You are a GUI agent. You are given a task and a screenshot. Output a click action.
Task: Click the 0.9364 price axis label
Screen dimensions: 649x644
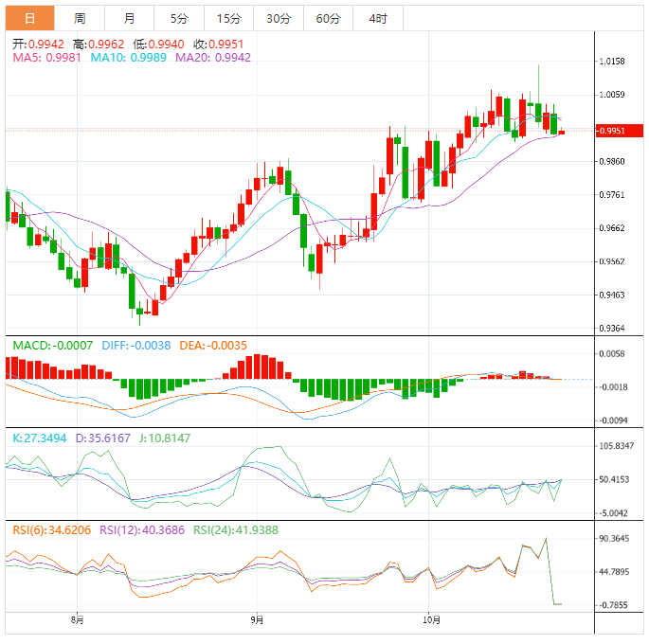[612, 329]
